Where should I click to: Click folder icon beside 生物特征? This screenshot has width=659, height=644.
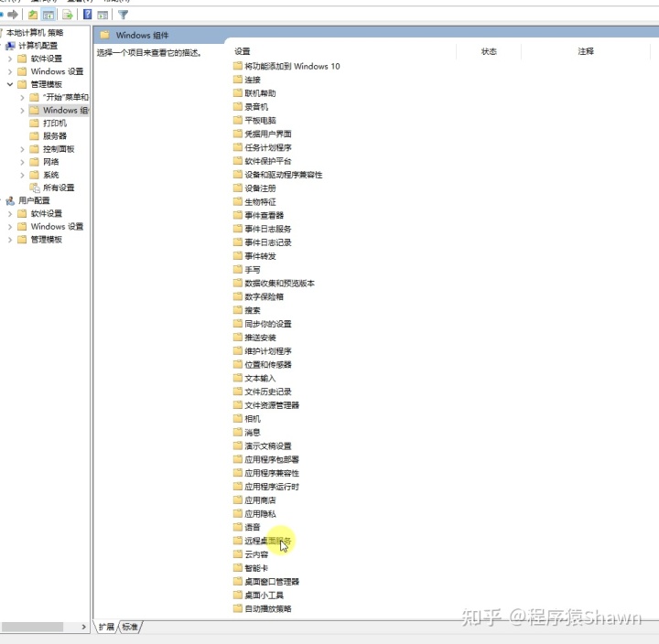click(x=238, y=201)
